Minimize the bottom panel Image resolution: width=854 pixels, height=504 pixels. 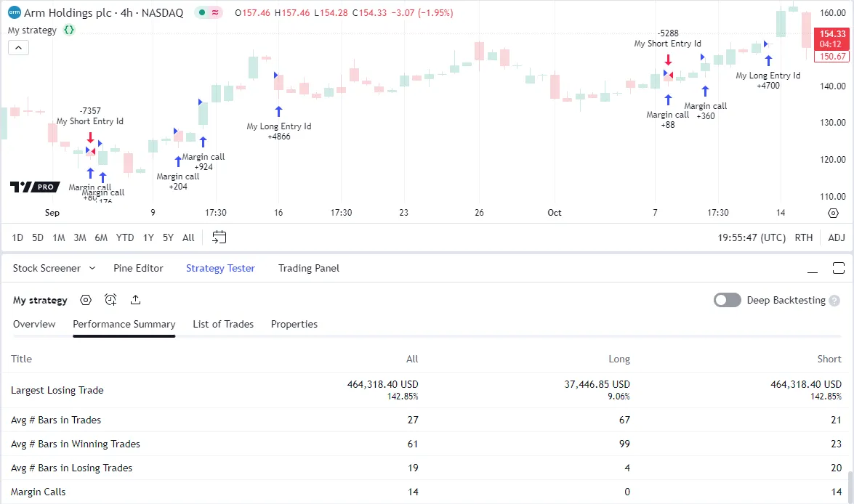pyautogui.click(x=813, y=268)
